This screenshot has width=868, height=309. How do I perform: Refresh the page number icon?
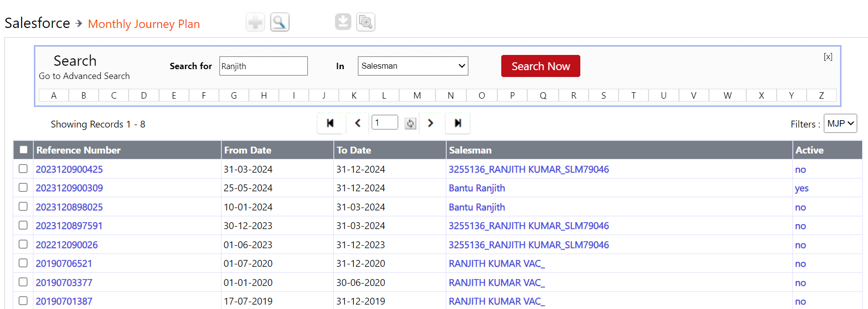coord(410,124)
